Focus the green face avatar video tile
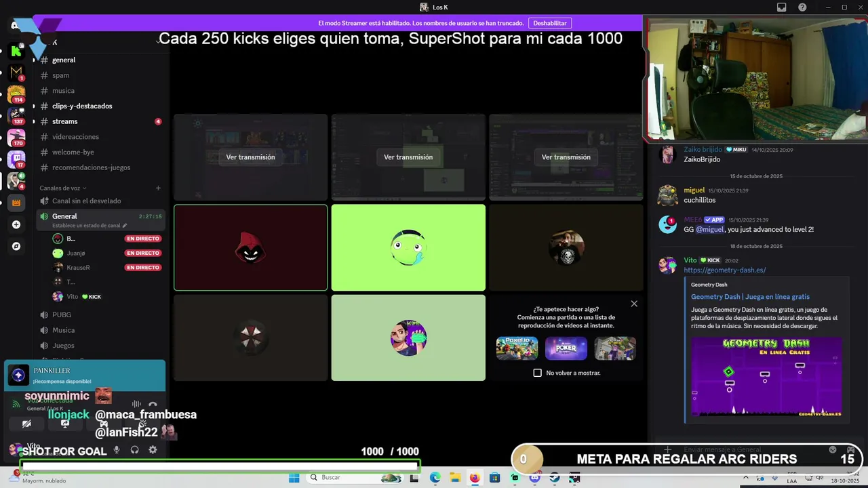This screenshot has height=488, width=868. pos(408,247)
